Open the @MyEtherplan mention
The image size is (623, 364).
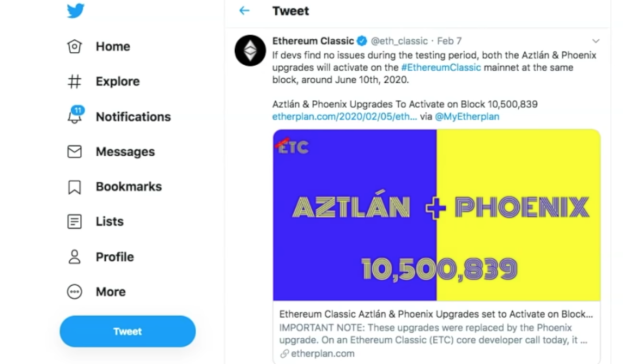tap(467, 116)
